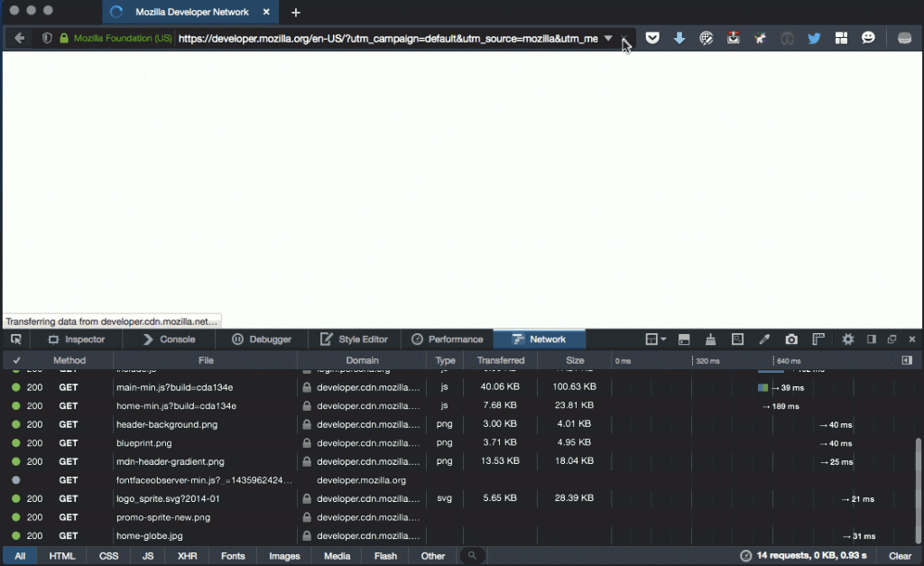Click the tiles grid toolbar icon
This screenshot has height=566, width=924.
pos(842,38)
